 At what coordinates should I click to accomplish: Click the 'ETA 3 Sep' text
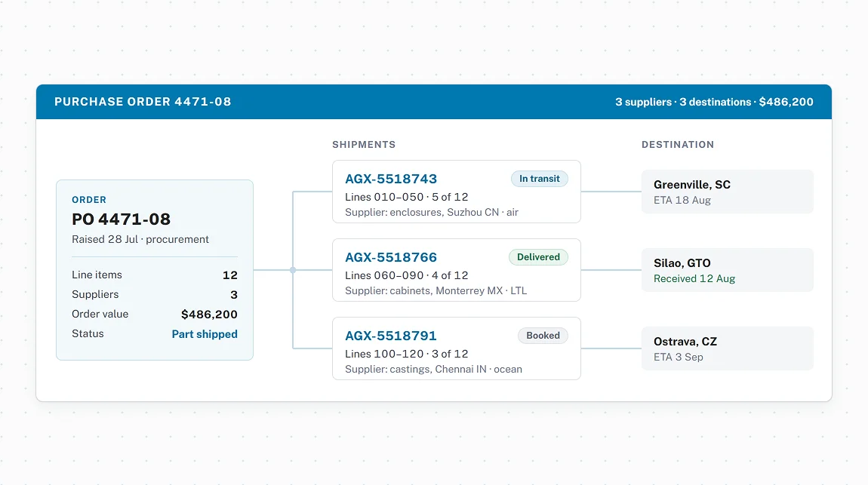click(x=678, y=358)
